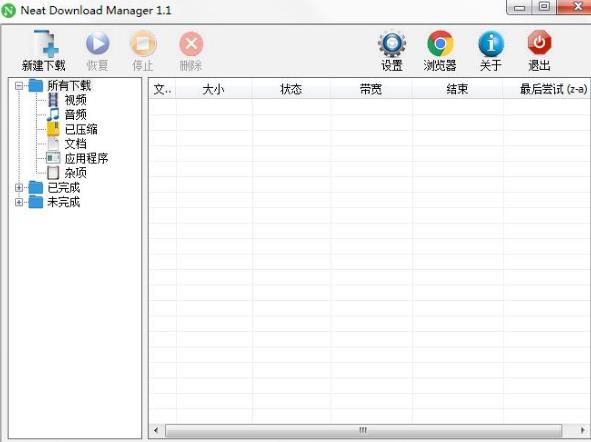591x442 pixels.
Task: Click the 退出 exit power icon
Action: tap(539, 43)
